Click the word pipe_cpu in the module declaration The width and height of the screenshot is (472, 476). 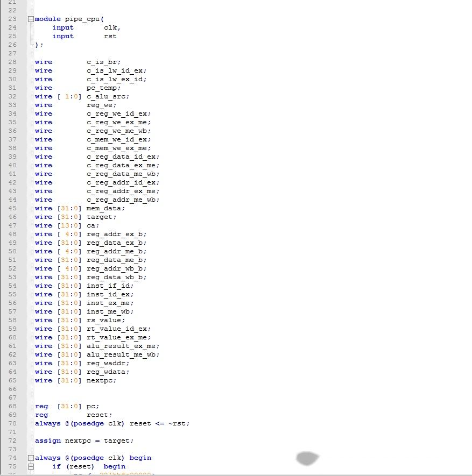point(81,19)
